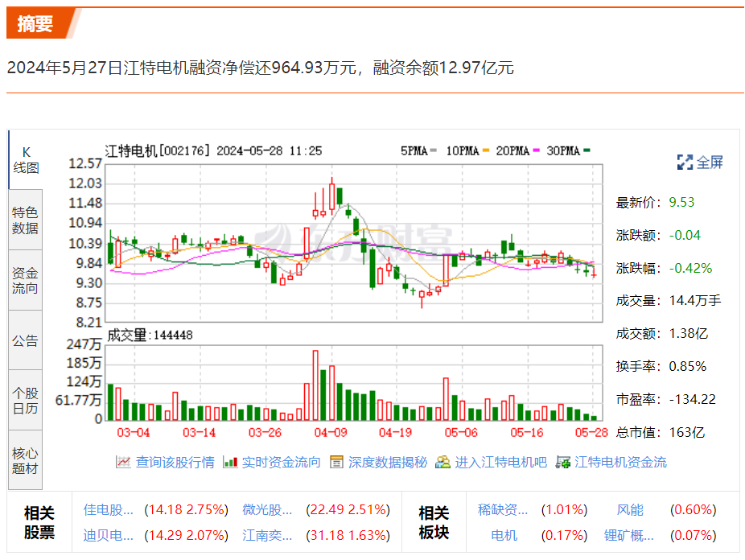The image size is (745, 560).
Task: Open the 风能 sector link
Action: pos(630,509)
